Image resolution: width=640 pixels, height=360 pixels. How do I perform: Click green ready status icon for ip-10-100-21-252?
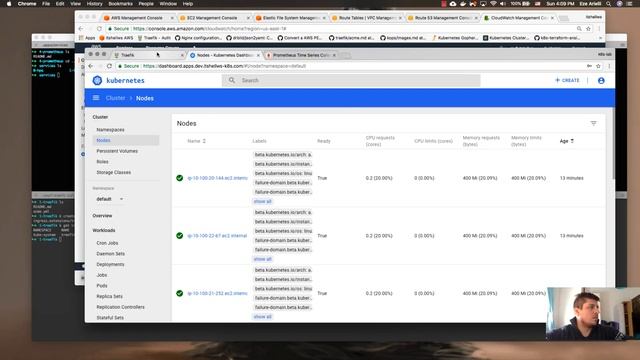[x=180, y=293]
